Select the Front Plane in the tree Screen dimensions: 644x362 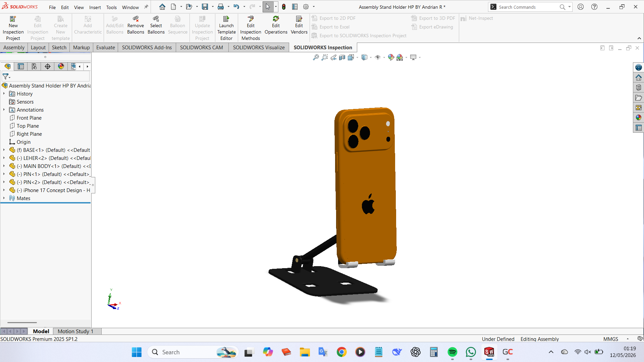click(x=29, y=118)
